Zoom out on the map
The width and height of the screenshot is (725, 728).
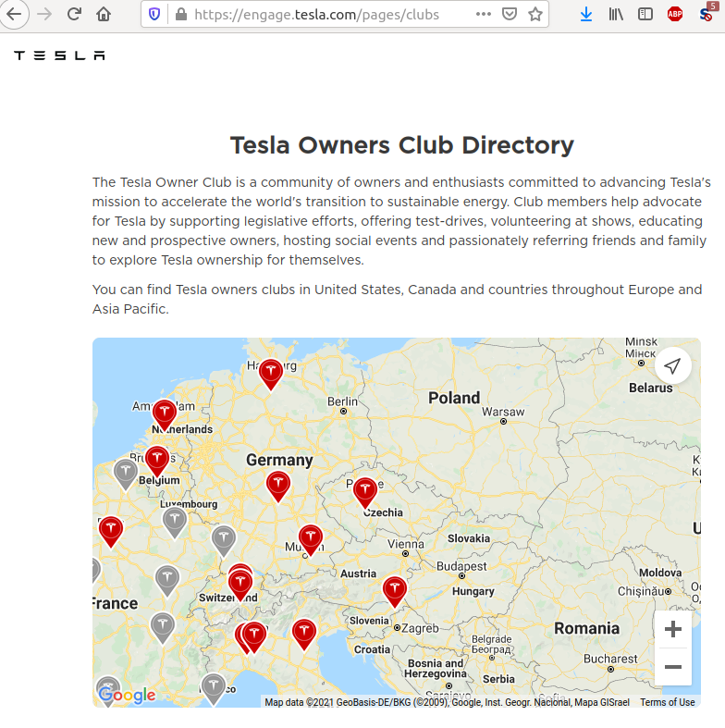[673, 667]
